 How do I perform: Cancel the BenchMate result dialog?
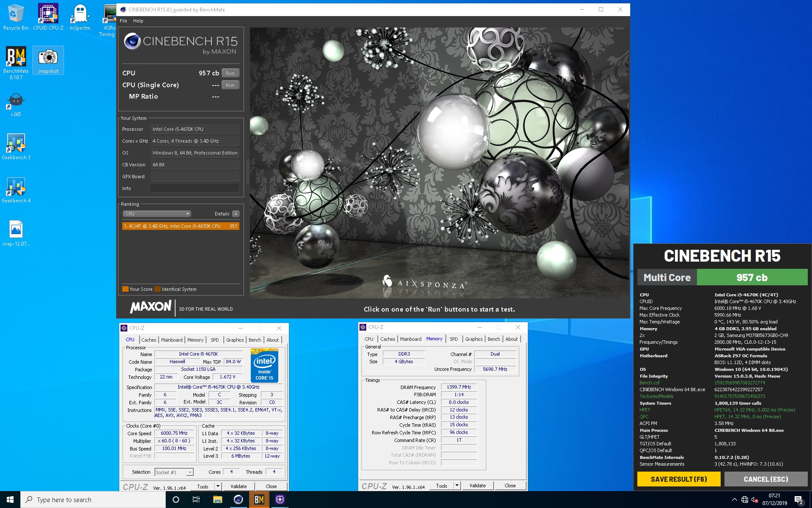[766, 479]
